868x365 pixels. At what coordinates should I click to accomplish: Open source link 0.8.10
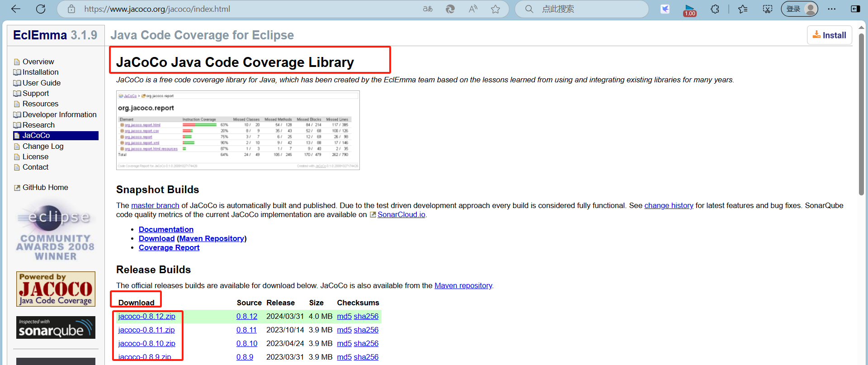pos(247,343)
